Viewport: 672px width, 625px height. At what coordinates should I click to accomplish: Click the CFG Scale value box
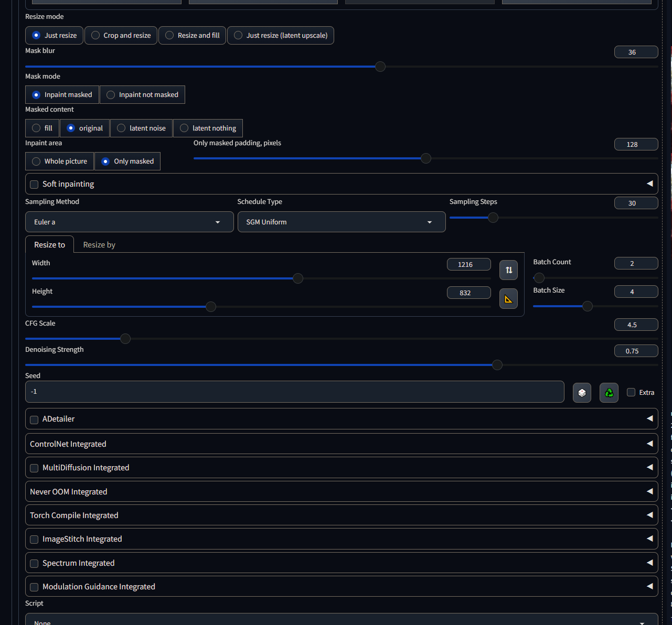(636, 325)
